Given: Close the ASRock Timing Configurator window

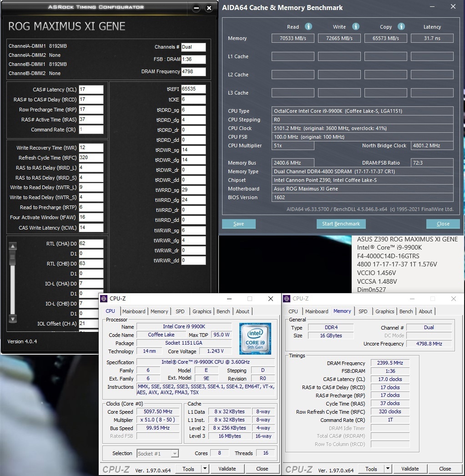Looking at the screenshot, I should click(209, 8).
